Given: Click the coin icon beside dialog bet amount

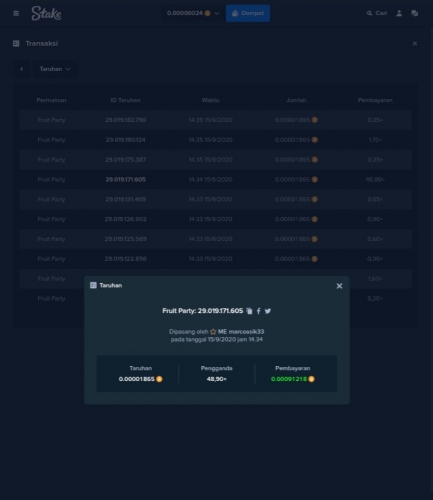Looking at the screenshot, I should coord(159,379).
